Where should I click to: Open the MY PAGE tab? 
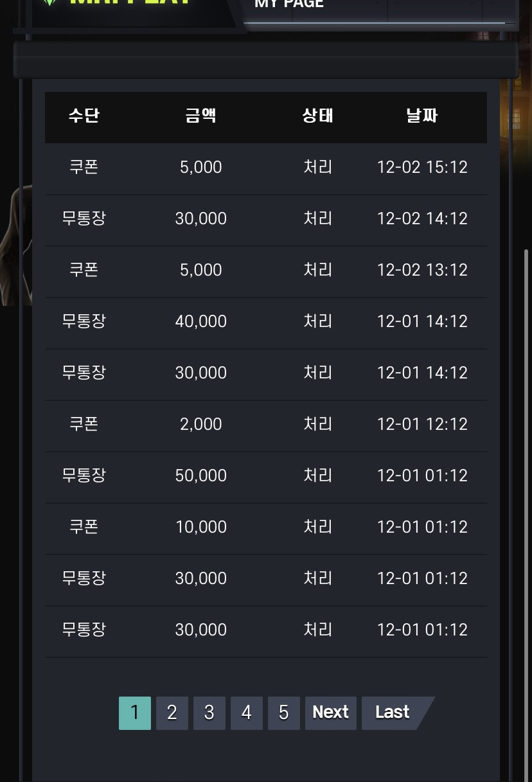pos(289,4)
